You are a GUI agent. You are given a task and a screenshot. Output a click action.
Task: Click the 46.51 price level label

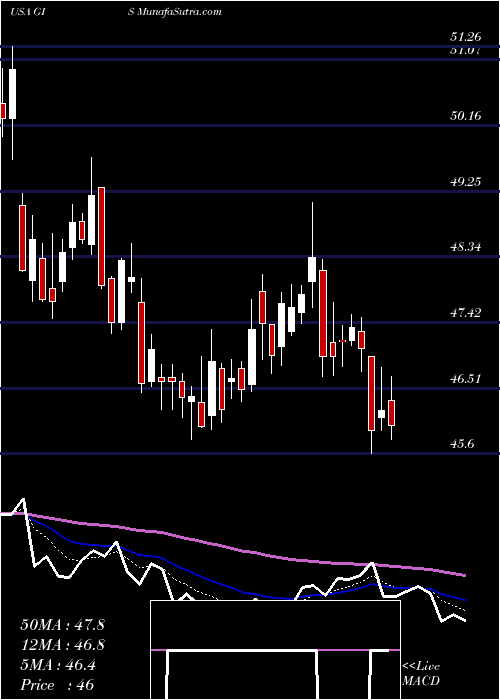465,379
